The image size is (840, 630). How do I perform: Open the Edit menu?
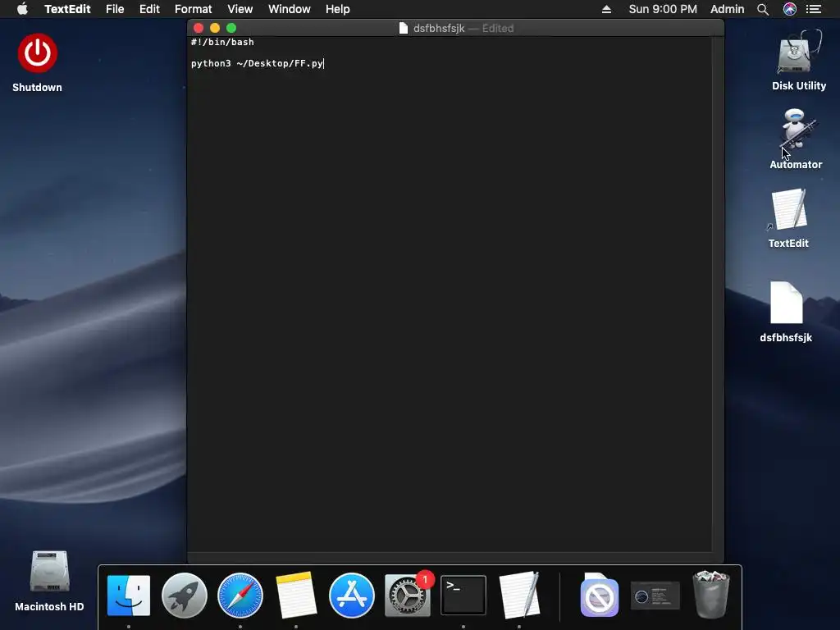(149, 9)
